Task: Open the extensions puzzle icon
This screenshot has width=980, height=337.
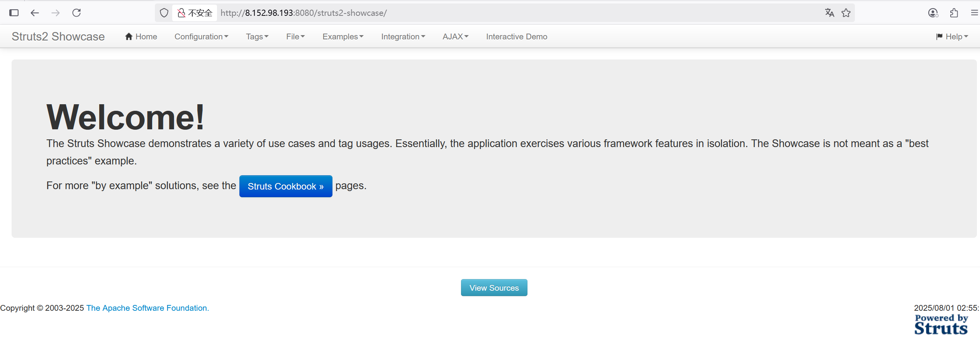Action: pos(954,13)
